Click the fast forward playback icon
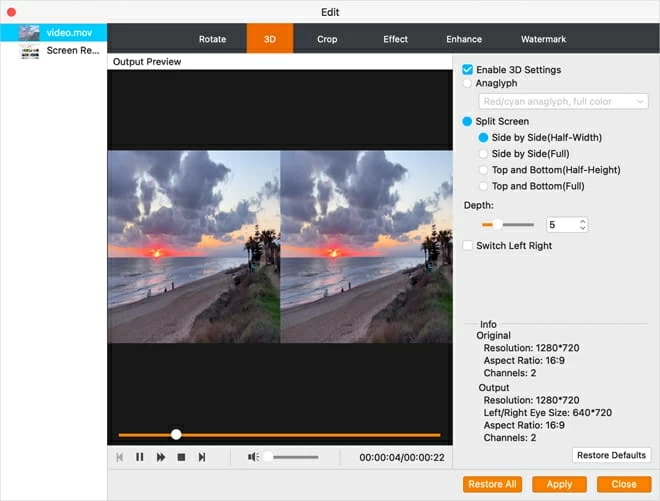Image resolution: width=660 pixels, height=501 pixels. (160, 457)
